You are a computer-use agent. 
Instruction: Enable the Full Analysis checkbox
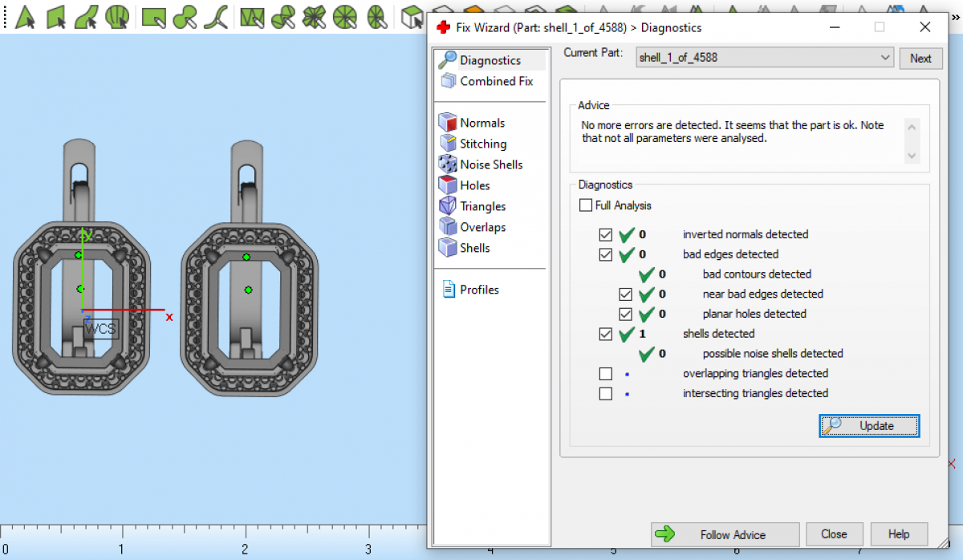pos(586,205)
